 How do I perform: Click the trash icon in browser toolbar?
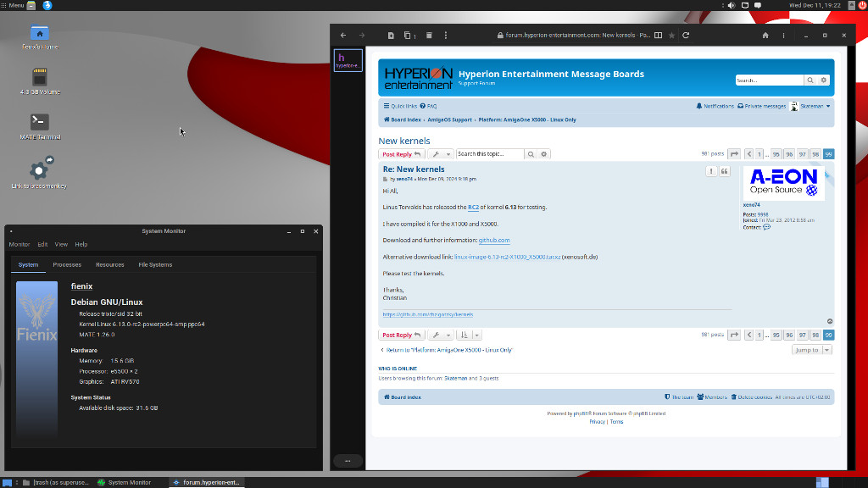[429, 36]
